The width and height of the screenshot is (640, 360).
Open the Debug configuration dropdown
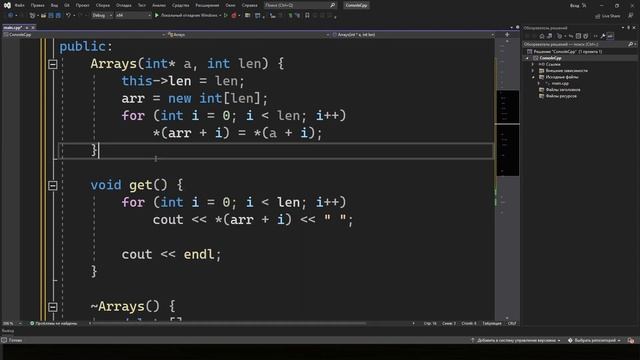click(x=102, y=16)
